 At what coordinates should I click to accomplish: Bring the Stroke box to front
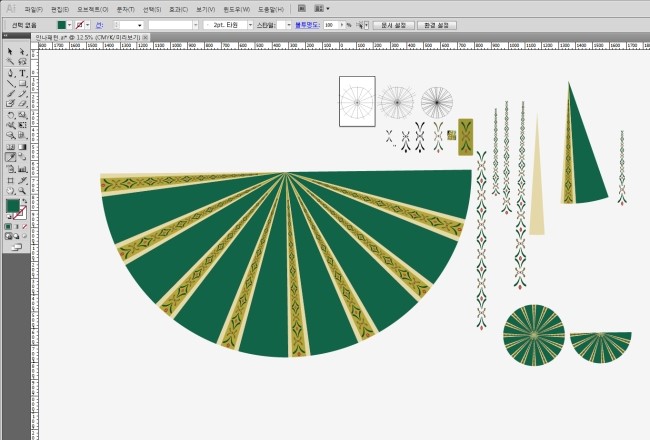[x=20, y=211]
